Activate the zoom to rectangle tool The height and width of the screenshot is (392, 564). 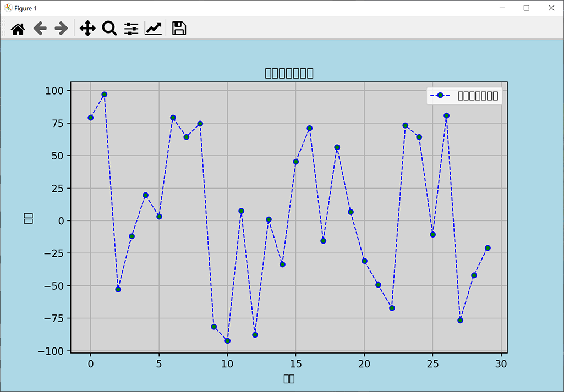click(x=109, y=29)
